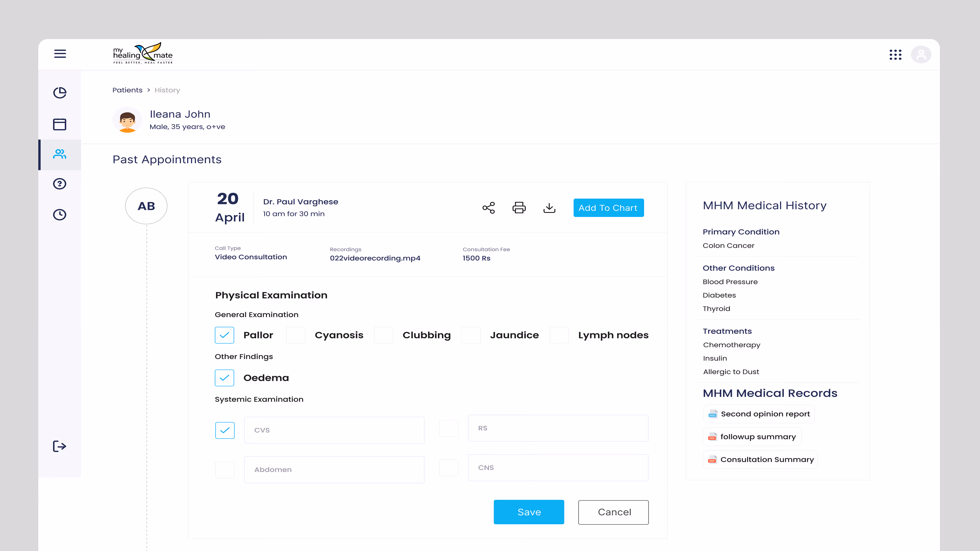
Task: Open the help question mark icon
Action: (60, 184)
